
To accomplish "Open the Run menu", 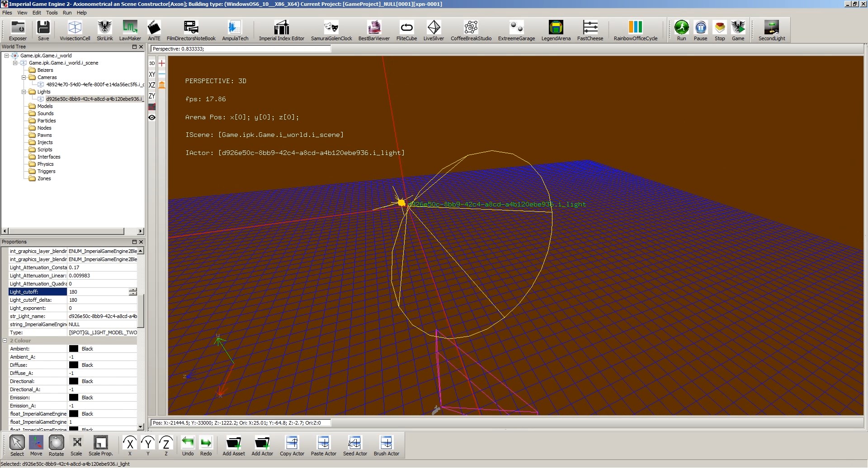I will coord(67,13).
